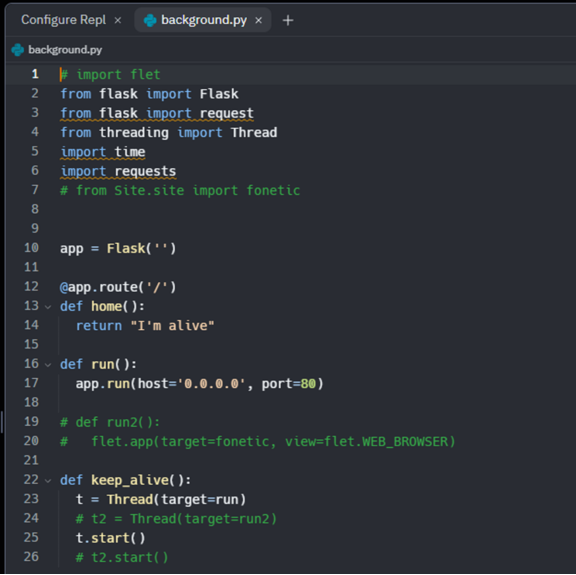Close the Configure Repl tab
Image resolution: width=576 pixels, height=575 pixels.
(x=118, y=20)
